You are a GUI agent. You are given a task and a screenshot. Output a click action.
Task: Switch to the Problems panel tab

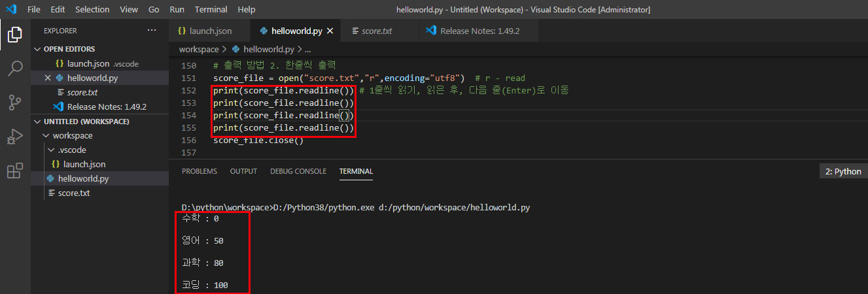(200, 171)
